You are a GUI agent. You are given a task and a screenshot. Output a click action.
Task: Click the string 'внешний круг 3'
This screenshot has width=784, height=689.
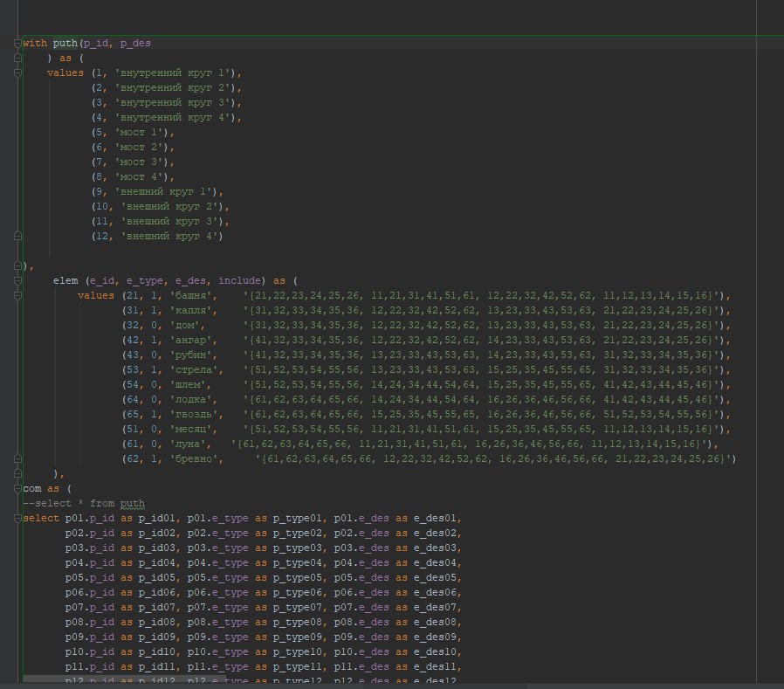[169, 222]
